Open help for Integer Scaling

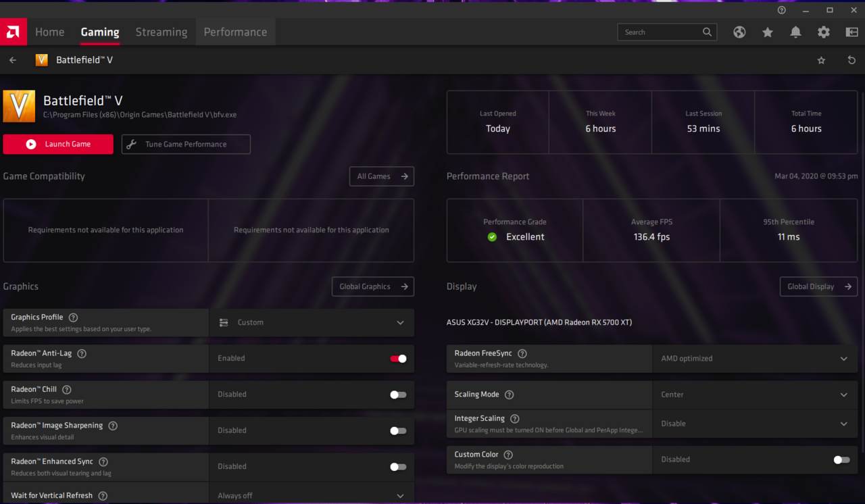[515, 419]
